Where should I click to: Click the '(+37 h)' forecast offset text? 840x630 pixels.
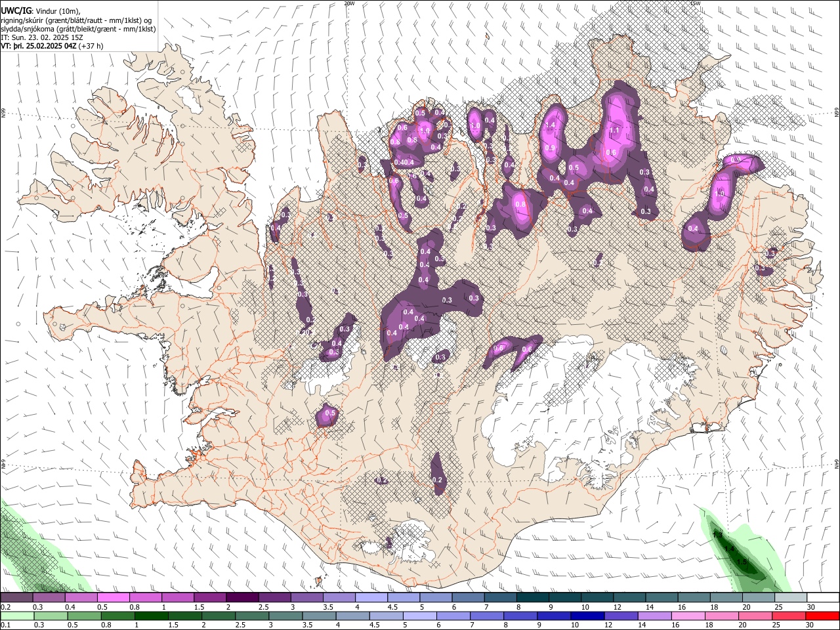[x=91, y=46]
